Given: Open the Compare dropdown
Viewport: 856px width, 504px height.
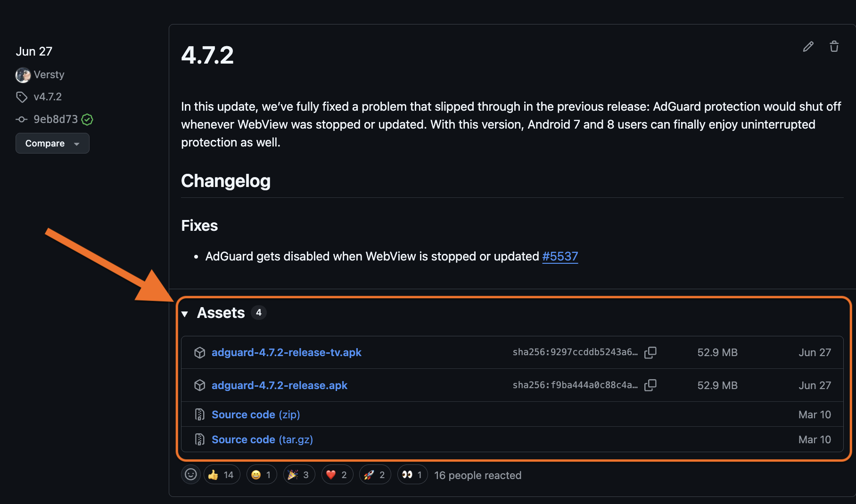Looking at the screenshot, I should pyautogui.click(x=52, y=143).
